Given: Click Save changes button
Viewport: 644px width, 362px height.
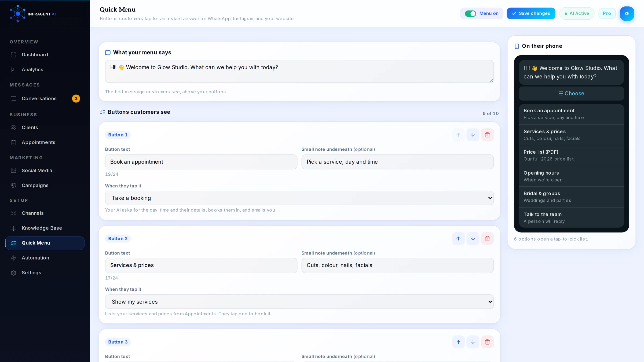Looking at the screenshot, I should click(x=531, y=13).
